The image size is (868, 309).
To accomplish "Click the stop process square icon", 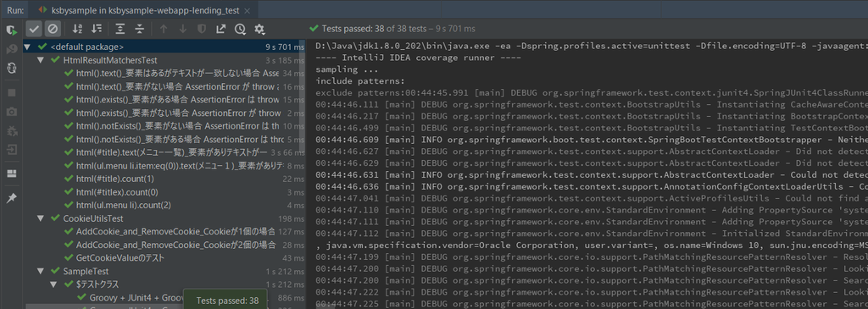I will (11, 93).
